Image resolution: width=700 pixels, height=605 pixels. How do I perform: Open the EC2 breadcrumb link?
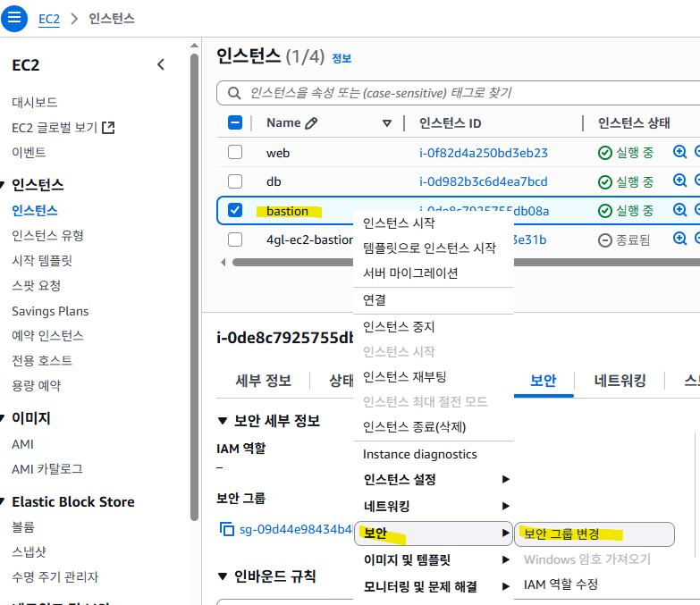click(49, 19)
